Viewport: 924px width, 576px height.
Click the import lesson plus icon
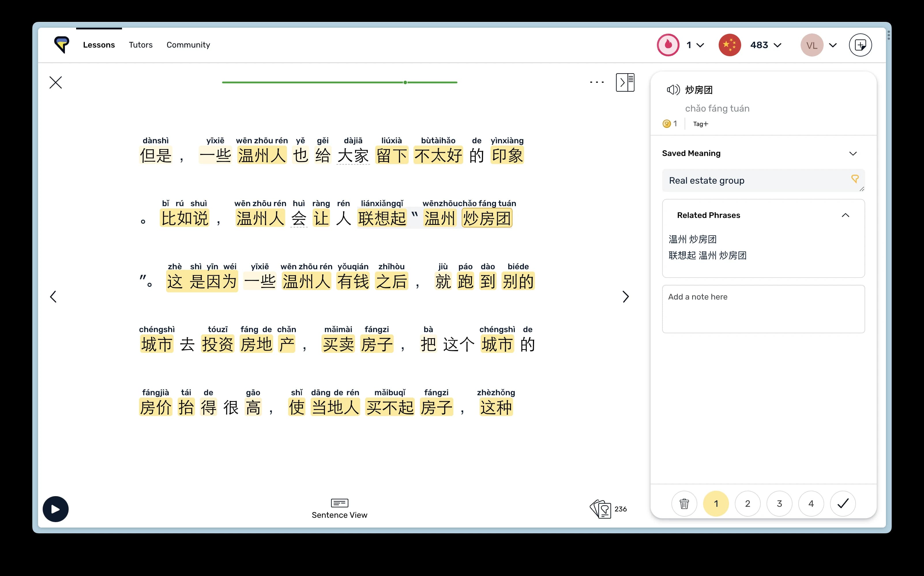[860, 45]
